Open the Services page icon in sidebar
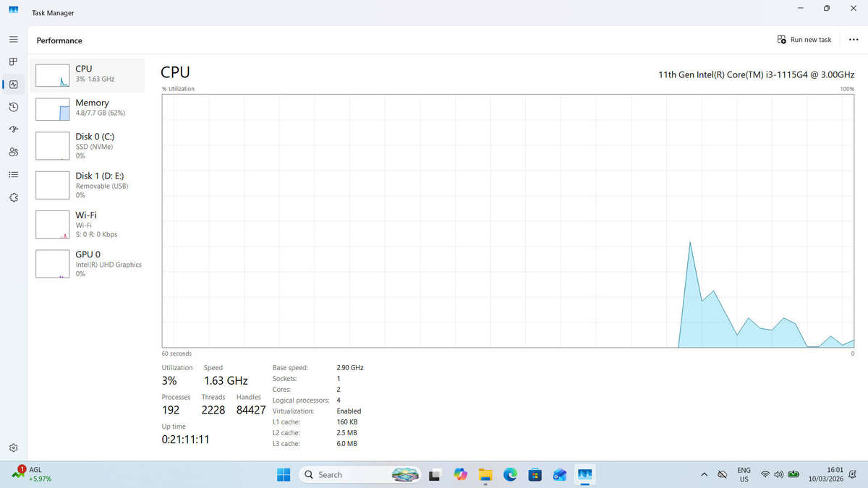Viewport: 868px width, 488px height. (x=13, y=197)
